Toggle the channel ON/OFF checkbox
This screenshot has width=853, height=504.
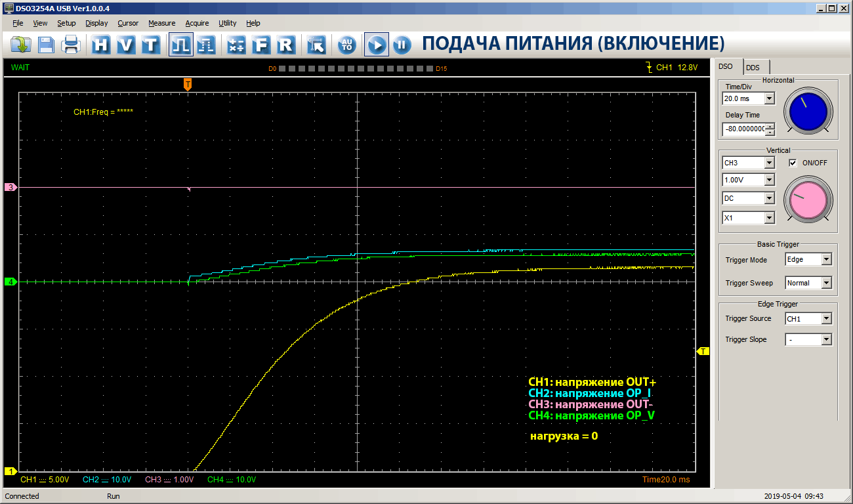[x=793, y=163]
